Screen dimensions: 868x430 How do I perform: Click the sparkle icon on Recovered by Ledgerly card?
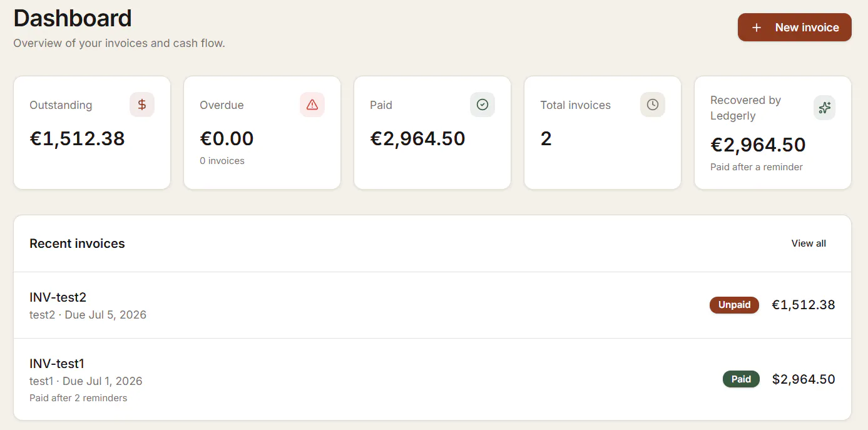point(824,108)
